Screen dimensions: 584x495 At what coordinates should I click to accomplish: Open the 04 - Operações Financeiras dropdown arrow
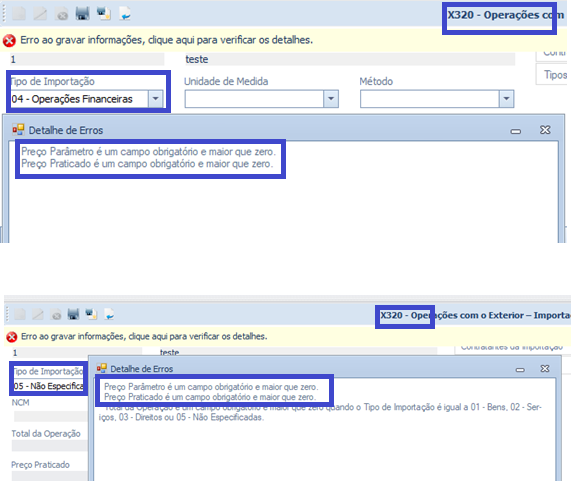tap(156, 99)
